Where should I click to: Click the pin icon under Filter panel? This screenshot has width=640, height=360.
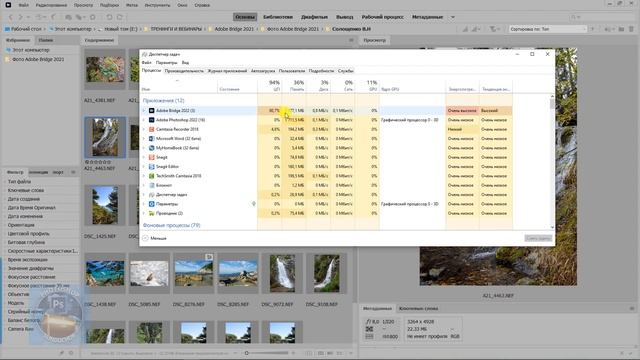point(62,353)
